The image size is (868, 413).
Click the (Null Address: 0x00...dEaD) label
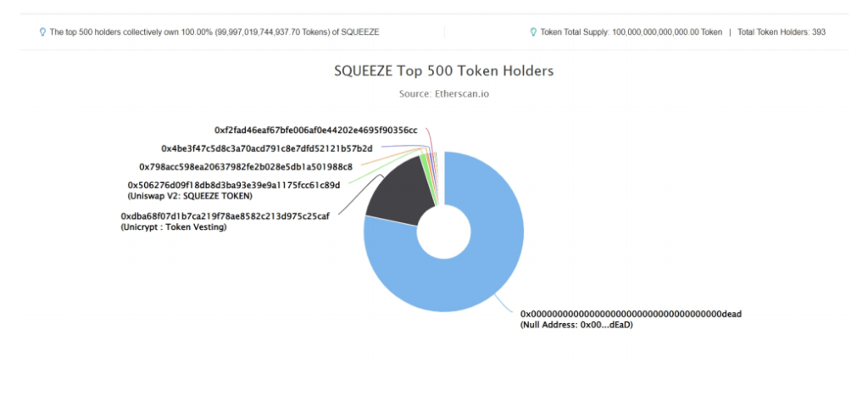click(576, 325)
